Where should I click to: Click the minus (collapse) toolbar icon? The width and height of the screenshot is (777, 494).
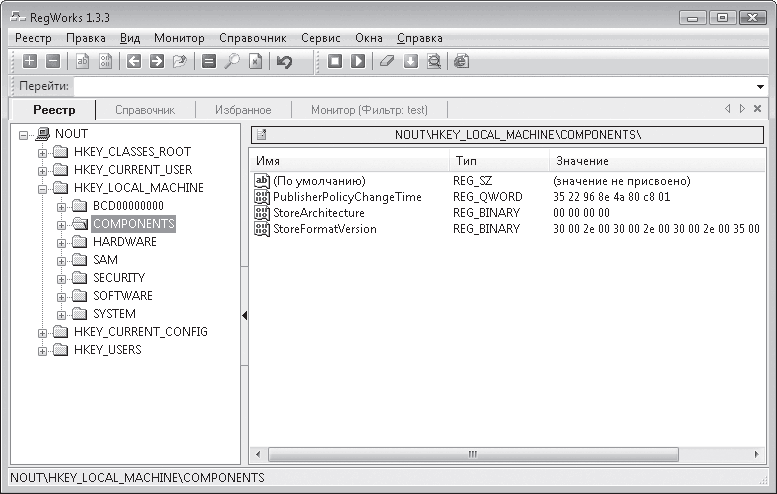tap(53, 61)
